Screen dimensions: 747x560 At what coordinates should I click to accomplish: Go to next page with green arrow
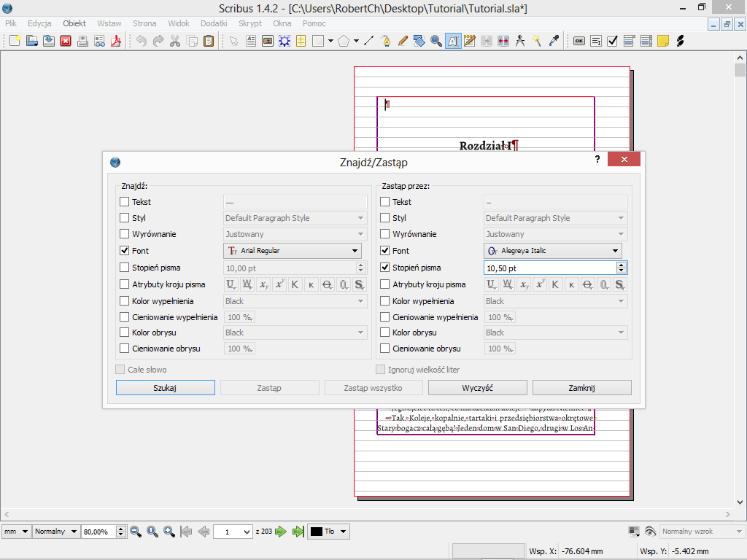(281, 532)
